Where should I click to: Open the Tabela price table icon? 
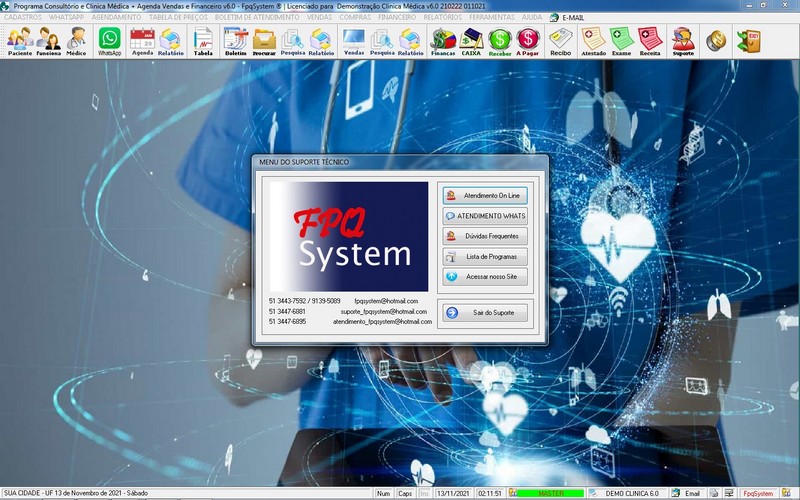203,41
